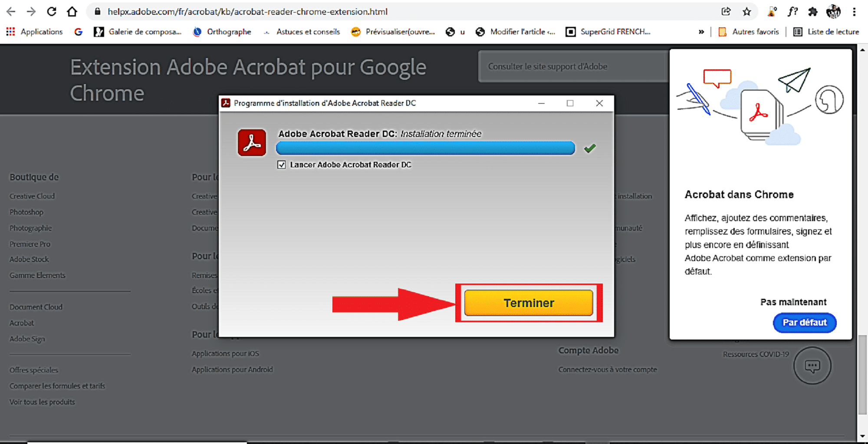Click the Adobe Acrobat Reader icon in installer

click(252, 142)
